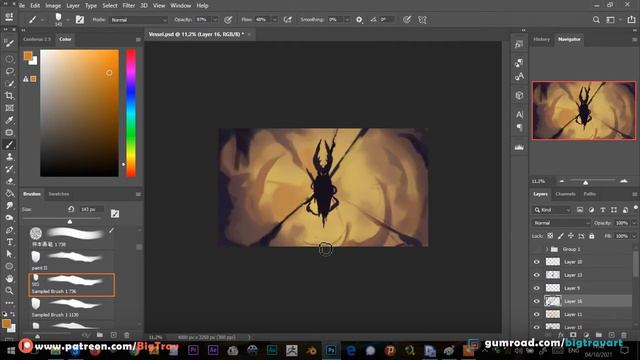The height and width of the screenshot is (360, 640).
Task: Select the Clone Stamp tool
Action: 9,157
